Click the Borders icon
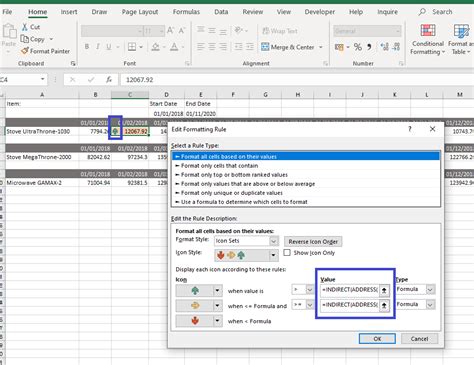 pyautogui.click(x=132, y=47)
